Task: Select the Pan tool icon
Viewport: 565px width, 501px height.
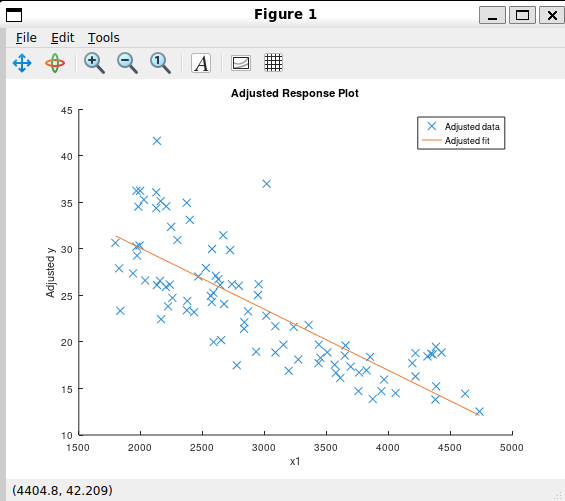Action: (x=22, y=63)
